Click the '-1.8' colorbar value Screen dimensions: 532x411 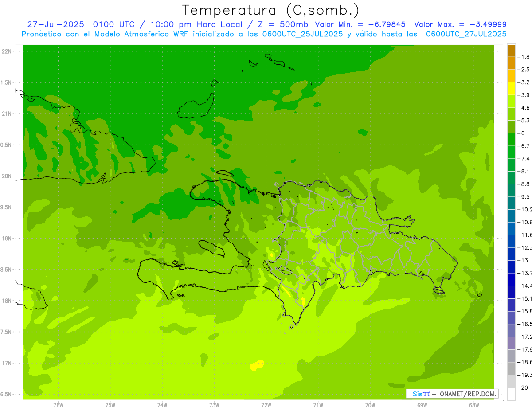tap(524, 57)
